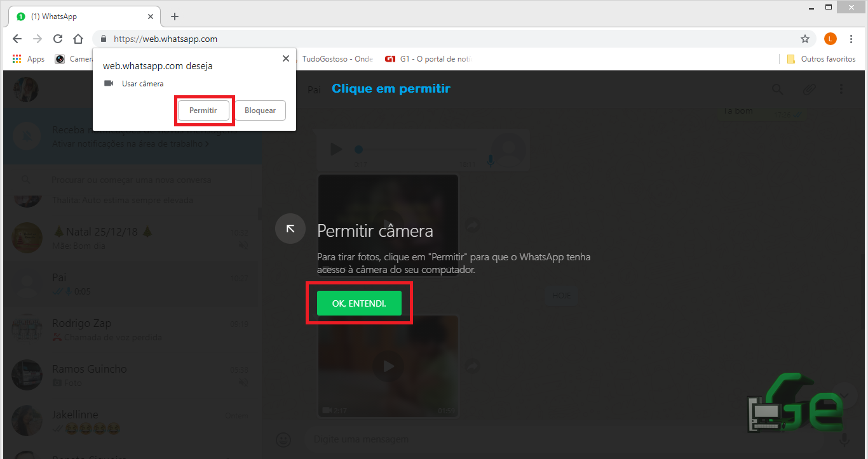Click the green OK, ENTENDI. button
Image resolution: width=868 pixels, height=459 pixels.
tap(359, 303)
